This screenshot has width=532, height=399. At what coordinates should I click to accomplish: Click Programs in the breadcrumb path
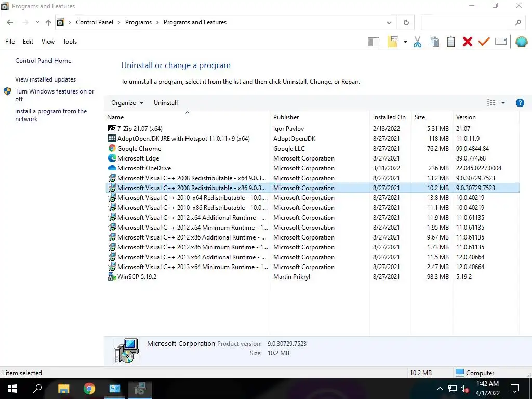click(x=138, y=22)
